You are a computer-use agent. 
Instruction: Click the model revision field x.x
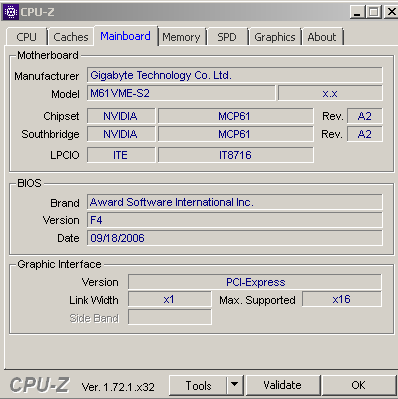coord(330,93)
